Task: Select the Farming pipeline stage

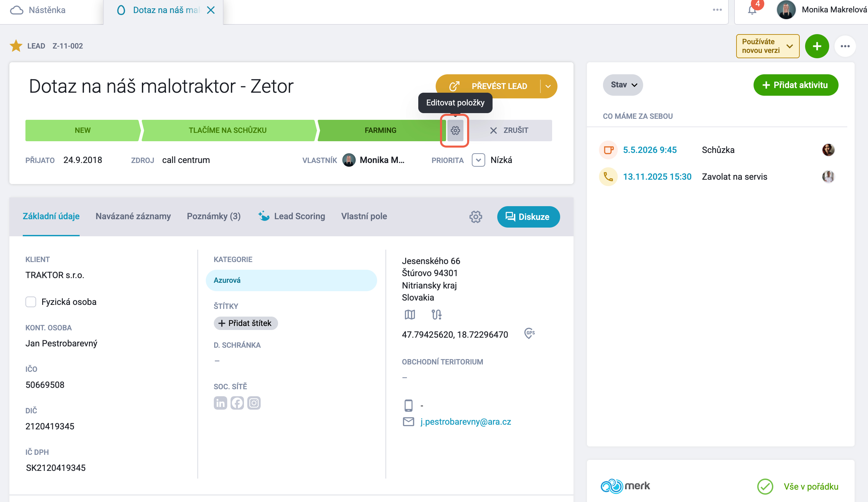Action: click(380, 131)
